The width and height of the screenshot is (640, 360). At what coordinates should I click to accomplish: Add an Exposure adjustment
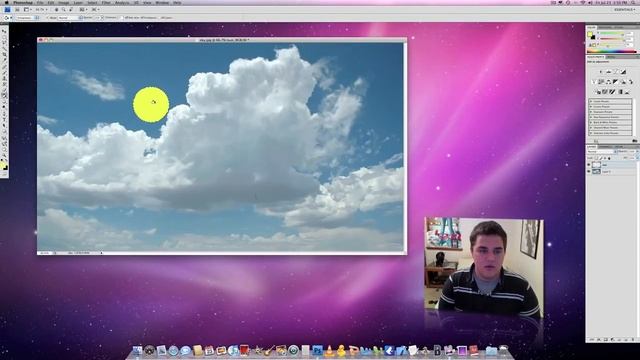coord(623,72)
